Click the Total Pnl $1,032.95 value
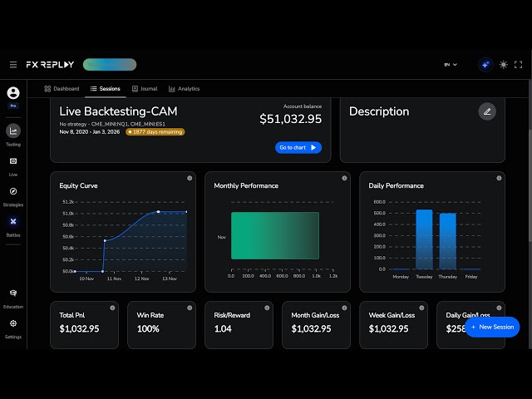 coord(80,329)
